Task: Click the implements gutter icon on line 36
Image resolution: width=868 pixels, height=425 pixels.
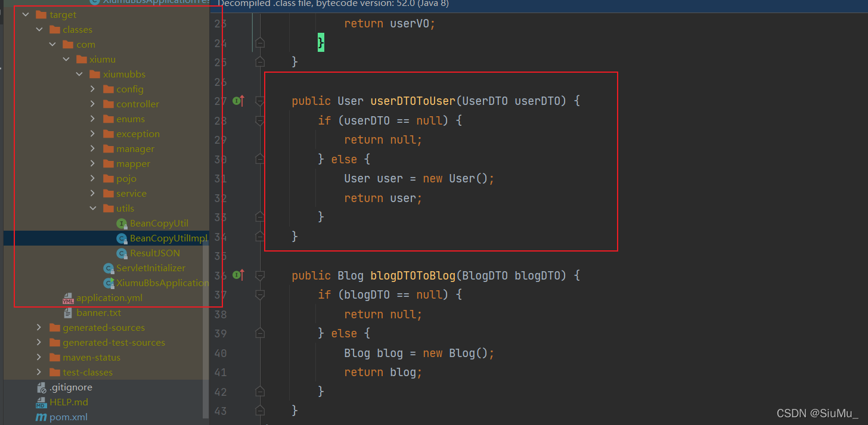Action: (238, 275)
